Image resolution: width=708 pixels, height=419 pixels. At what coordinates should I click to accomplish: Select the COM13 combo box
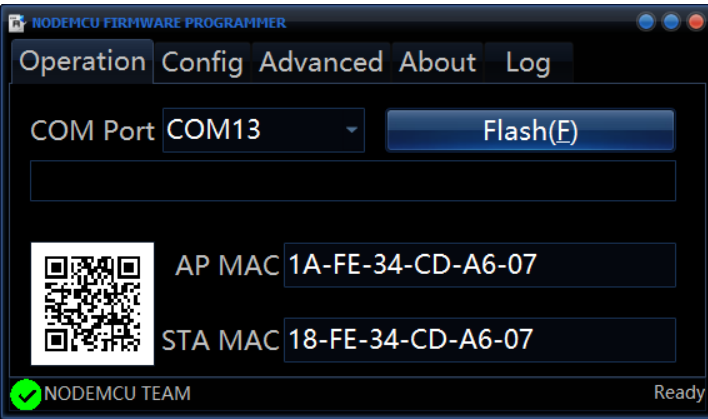pyautogui.click(x=263, y=130)
